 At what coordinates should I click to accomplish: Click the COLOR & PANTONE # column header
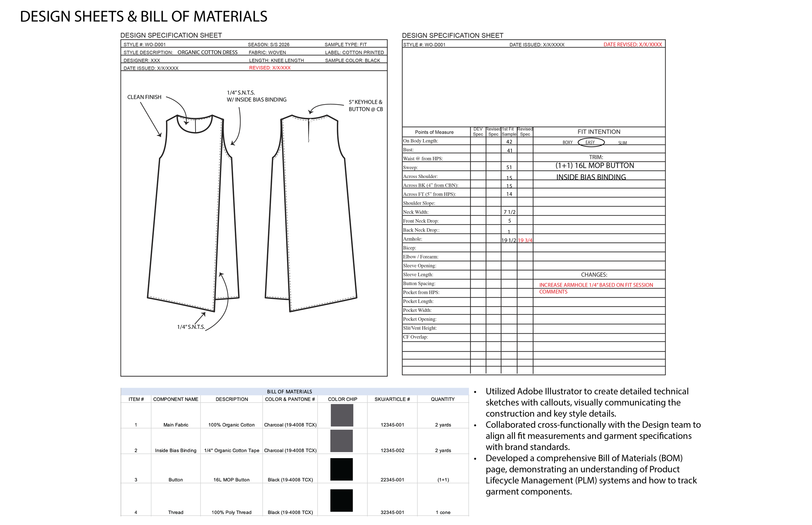point(290,399)
